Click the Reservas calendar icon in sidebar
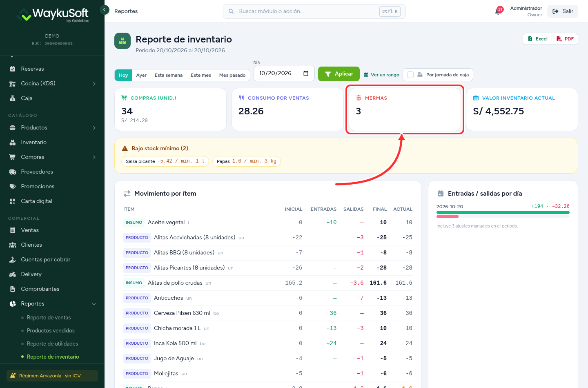Image resolution: width=588 pixels, height=388 pixels. [13, 69]
